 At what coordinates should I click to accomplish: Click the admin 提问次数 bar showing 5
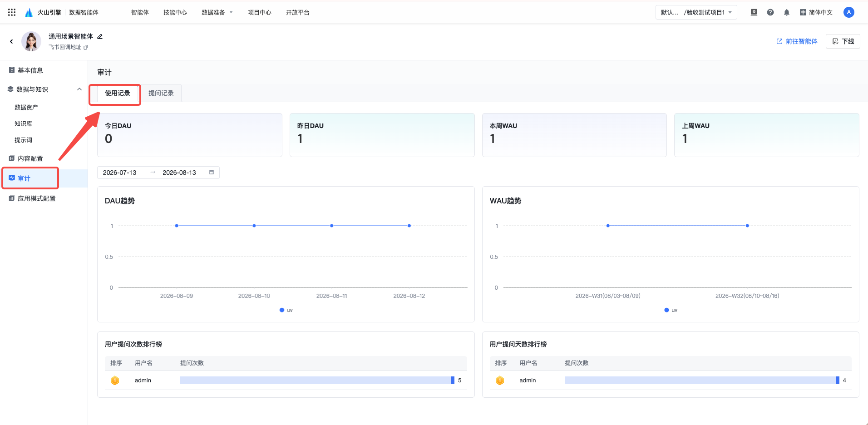tap(317, 380)
